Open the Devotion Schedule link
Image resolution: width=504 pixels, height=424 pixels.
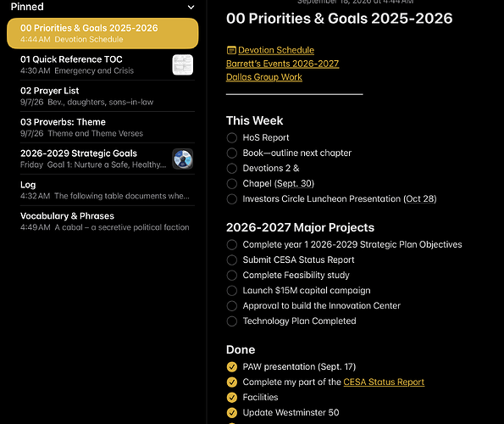[x=276, y=50]
